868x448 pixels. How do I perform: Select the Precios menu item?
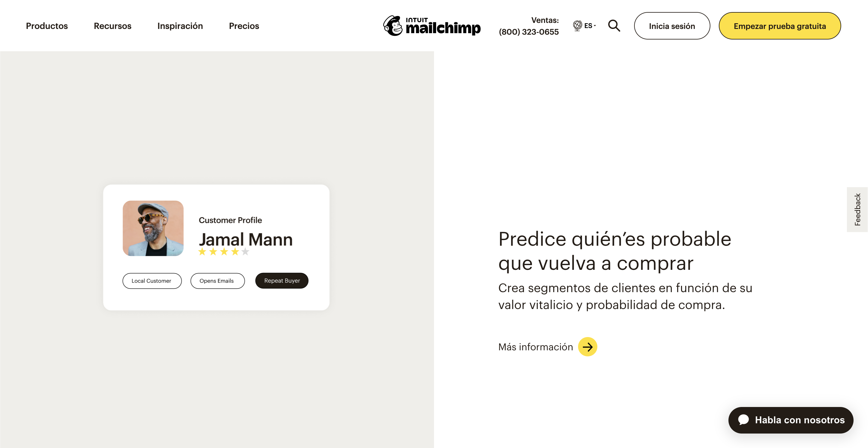point(244,26)
